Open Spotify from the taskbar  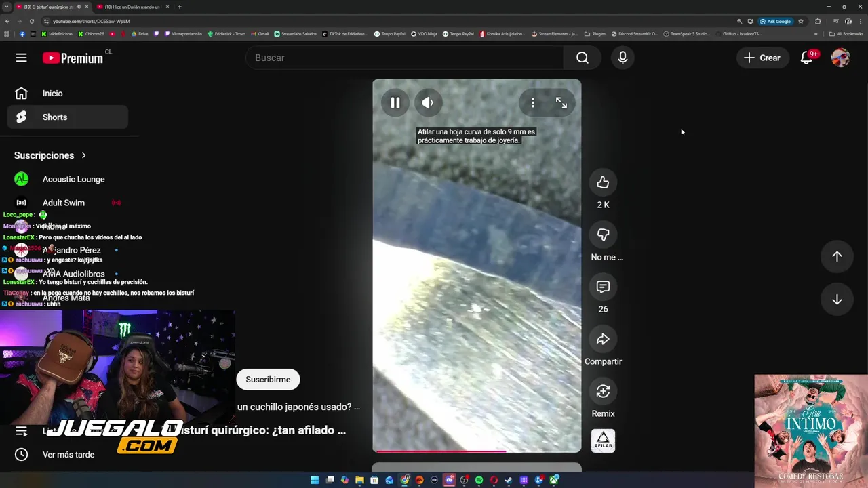479,480
